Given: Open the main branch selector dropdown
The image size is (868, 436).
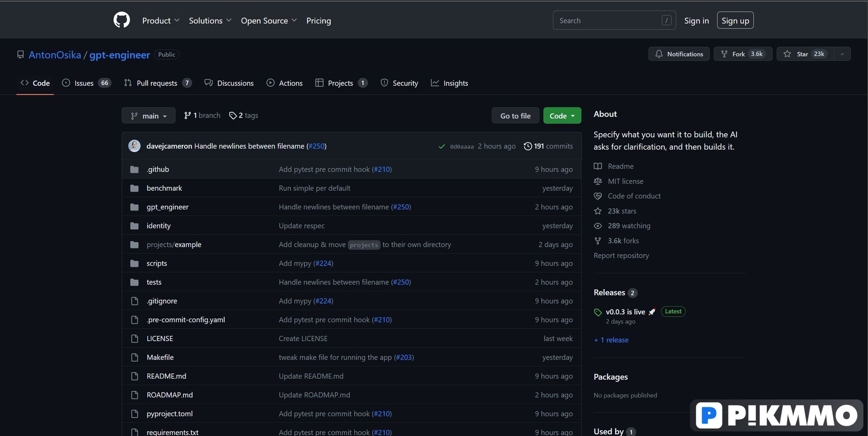Looking at the screenshot, I should (x=148, y=116).
